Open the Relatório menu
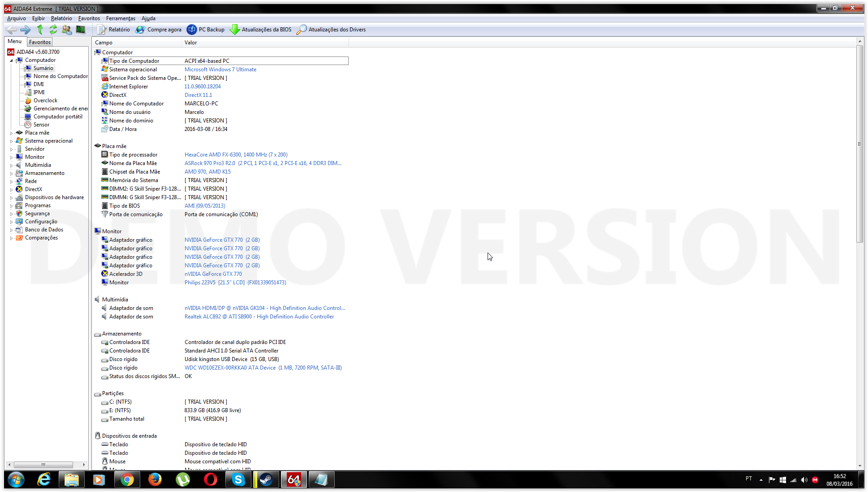The image size is (868, 492). [x=61, y=18]
